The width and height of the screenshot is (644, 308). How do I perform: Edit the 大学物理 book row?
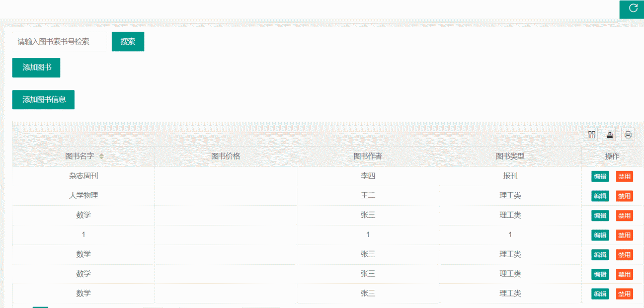tap(600, 196)
